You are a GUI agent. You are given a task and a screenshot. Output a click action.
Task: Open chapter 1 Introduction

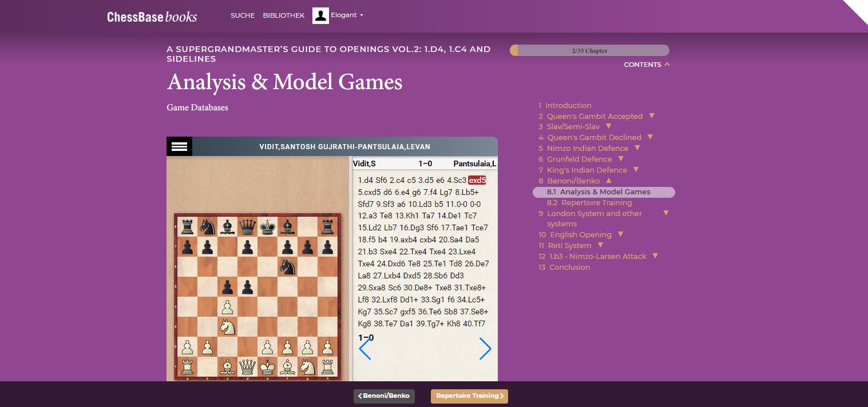point(565,105)
